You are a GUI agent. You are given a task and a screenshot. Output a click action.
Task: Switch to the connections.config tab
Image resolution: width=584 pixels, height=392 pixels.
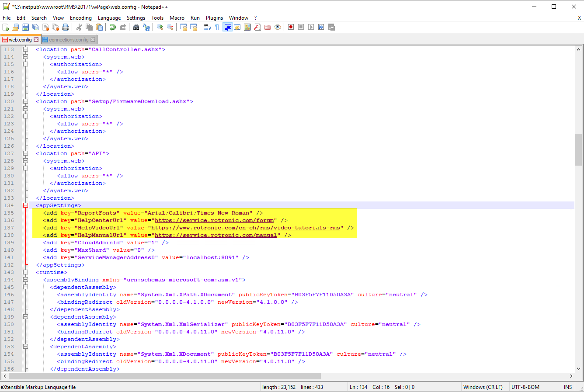point(69,40)
